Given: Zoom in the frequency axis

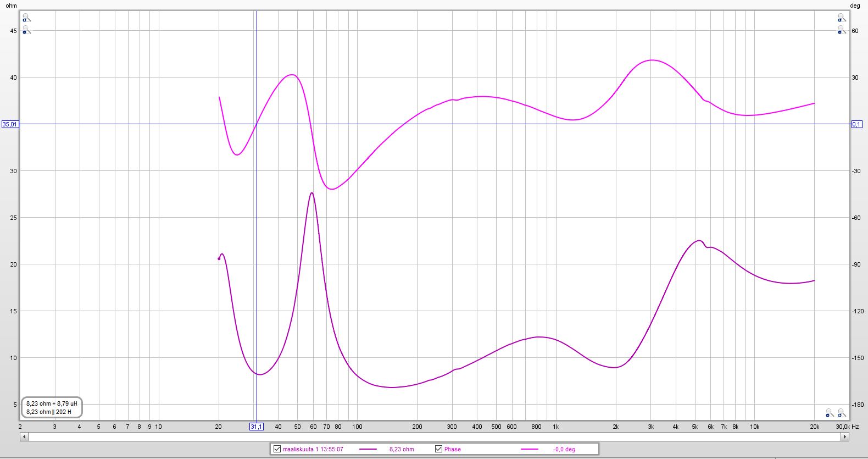Looking at the screenshot, I should (x=841, y=413).
